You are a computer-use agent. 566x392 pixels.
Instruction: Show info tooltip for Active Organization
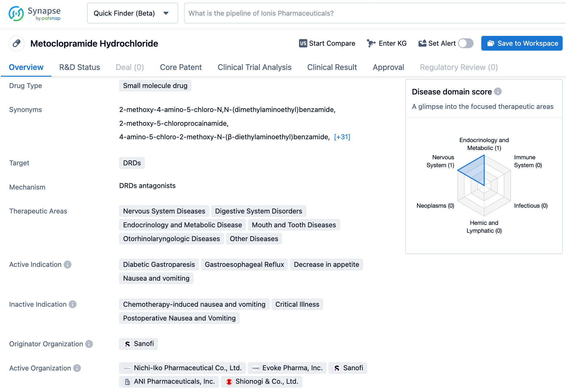pos(77,368)
